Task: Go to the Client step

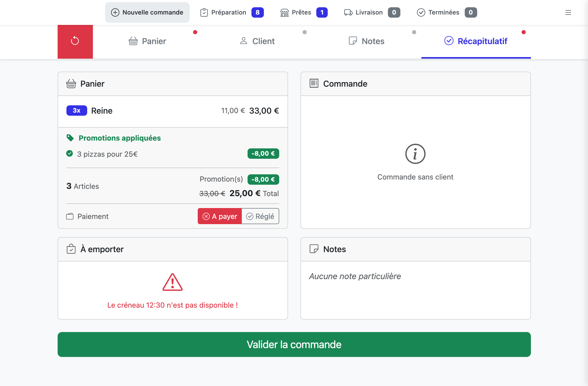Action: [x=257, y=41]
